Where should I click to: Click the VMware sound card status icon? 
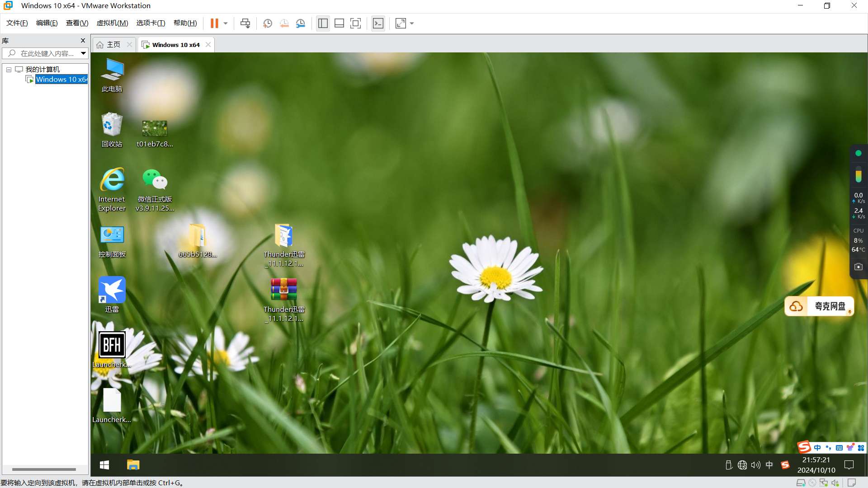click(x=835, y=483)
